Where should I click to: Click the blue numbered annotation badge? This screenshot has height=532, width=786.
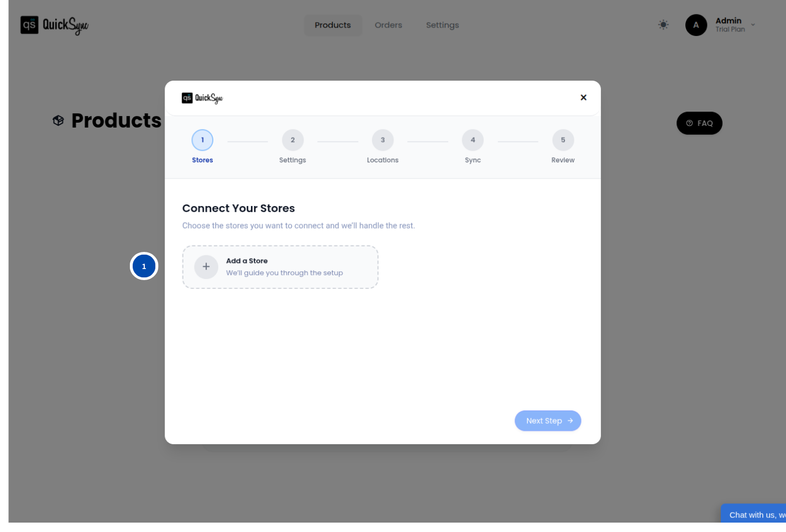[x=144, y=266]
